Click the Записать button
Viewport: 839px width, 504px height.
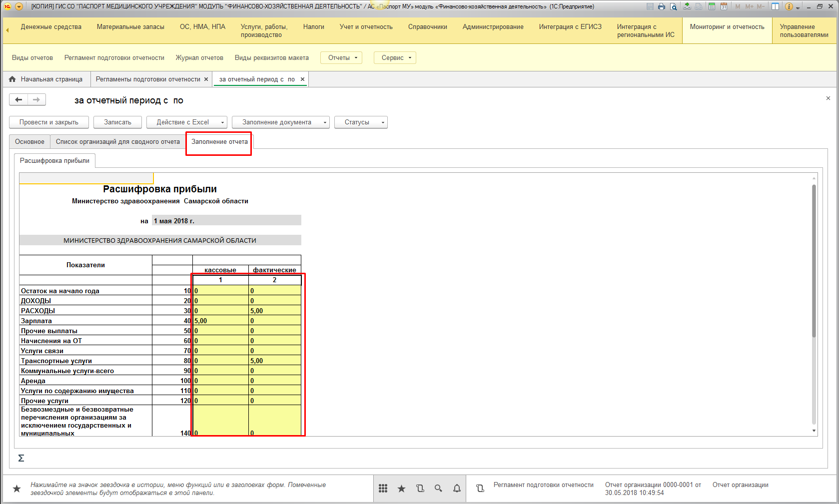(x=117, y=122)
